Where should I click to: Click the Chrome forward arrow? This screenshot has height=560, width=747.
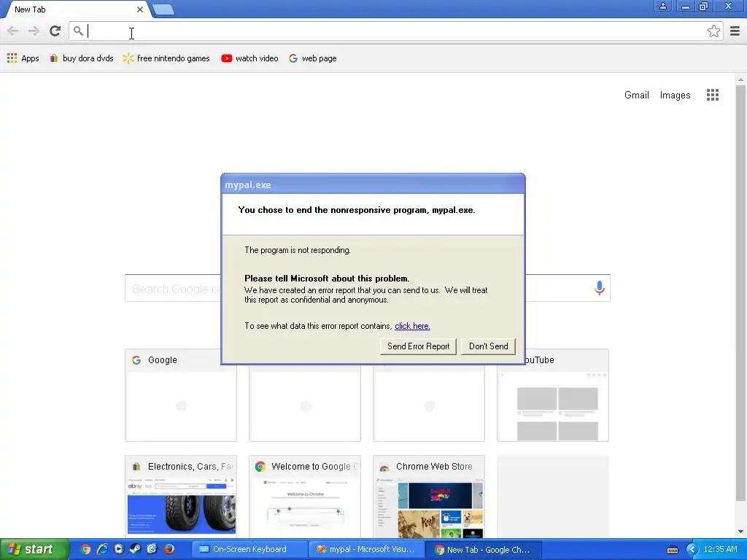(x=34, y=31)
